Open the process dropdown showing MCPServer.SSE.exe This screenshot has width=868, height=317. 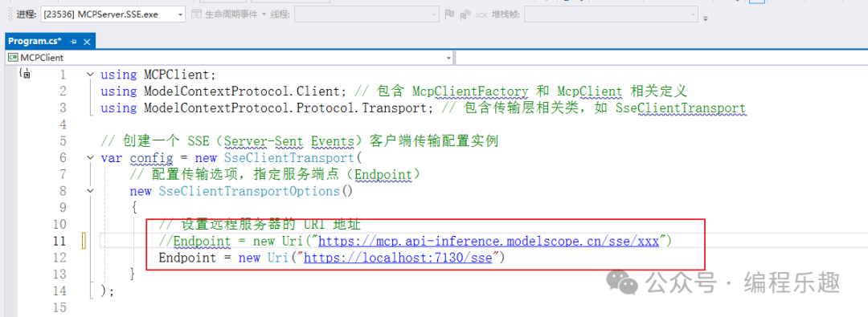click(x=113, y=14)
